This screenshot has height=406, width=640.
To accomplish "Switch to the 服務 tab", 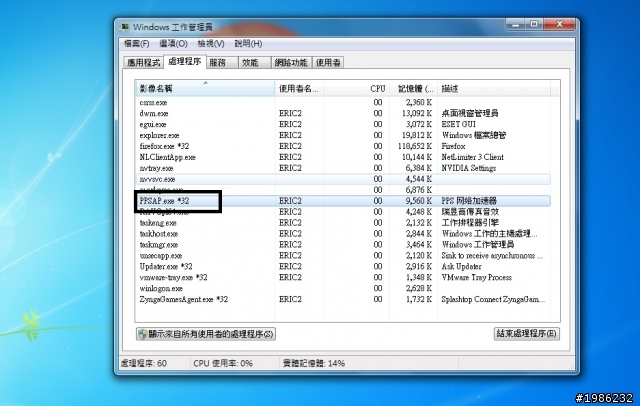I will point(222,62).
